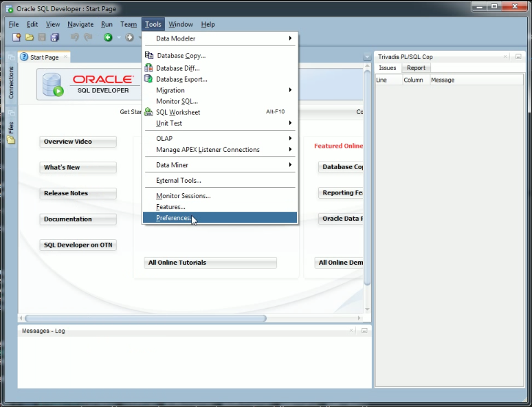The width and height of the screenshot is (532, 407).
Task: Click the Database Copy menu icon
Action: point(149,55)
